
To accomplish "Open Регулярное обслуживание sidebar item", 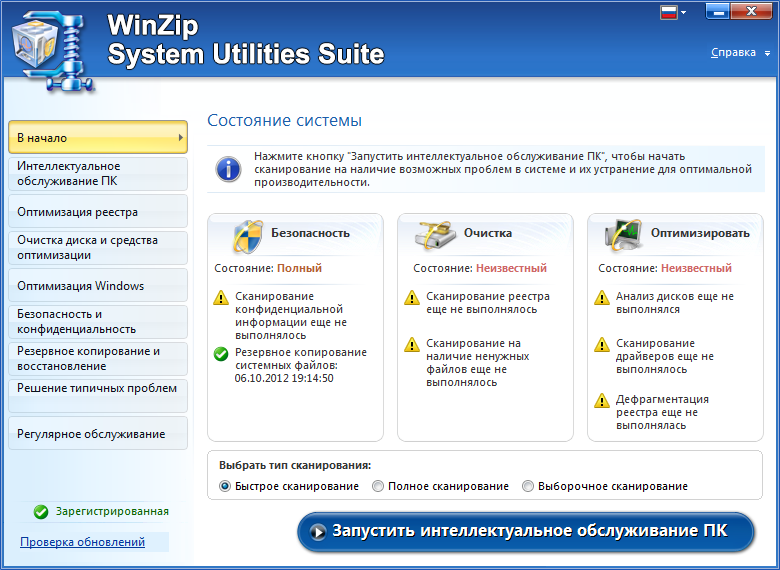I will click(x=98, y=433).
